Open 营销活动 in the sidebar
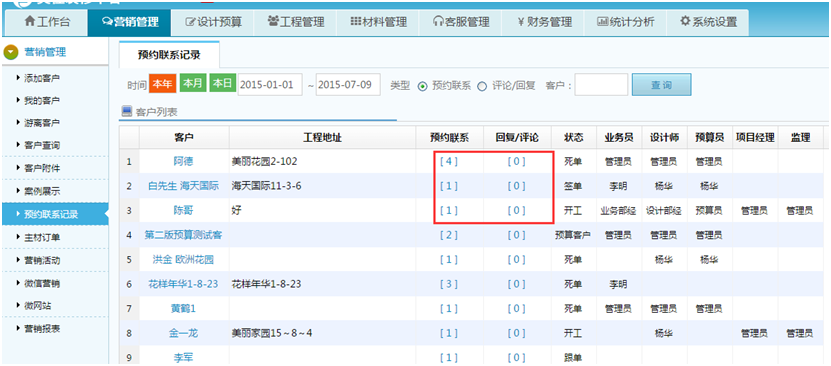The image size is (831, 366). 41,260
